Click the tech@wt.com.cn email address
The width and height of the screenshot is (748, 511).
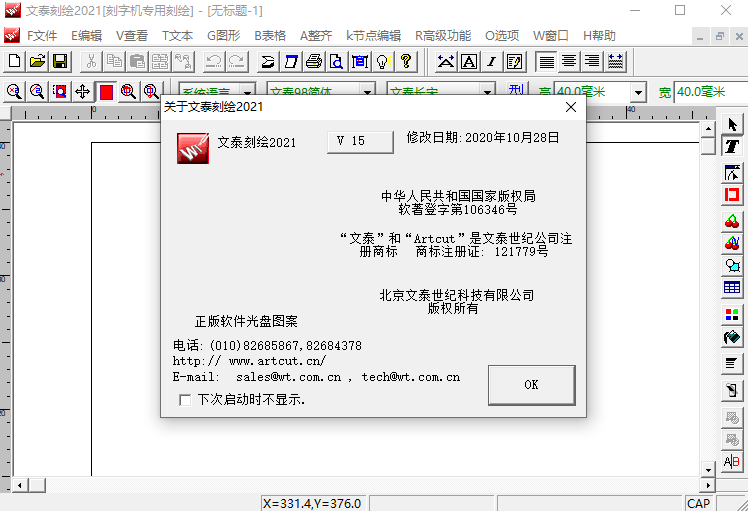click(411, 377)
